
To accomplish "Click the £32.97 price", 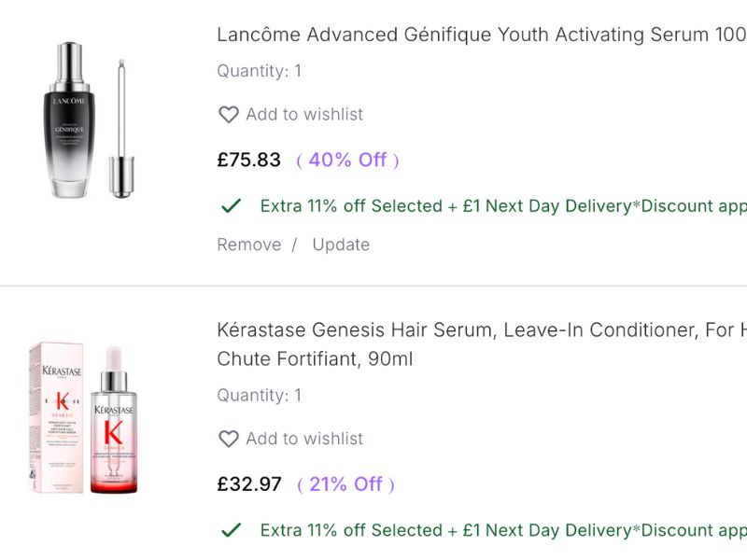I will [x=249, y=484].
